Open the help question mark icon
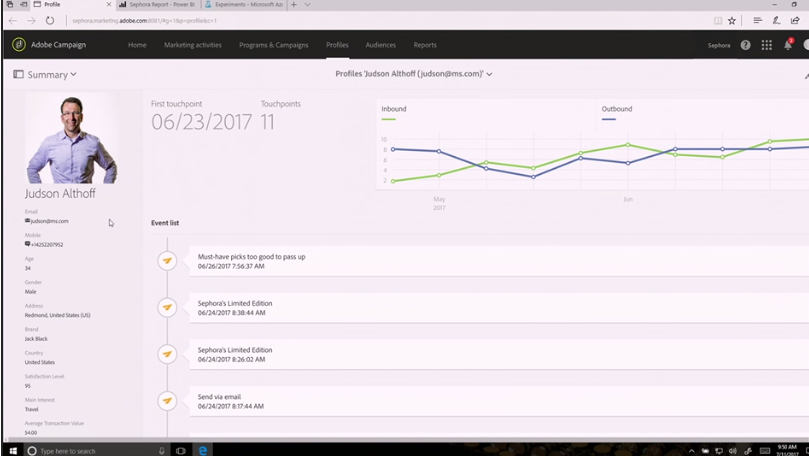Image resolution: width=809 pixels, height=457 pixels. click(x=745, y=45)
